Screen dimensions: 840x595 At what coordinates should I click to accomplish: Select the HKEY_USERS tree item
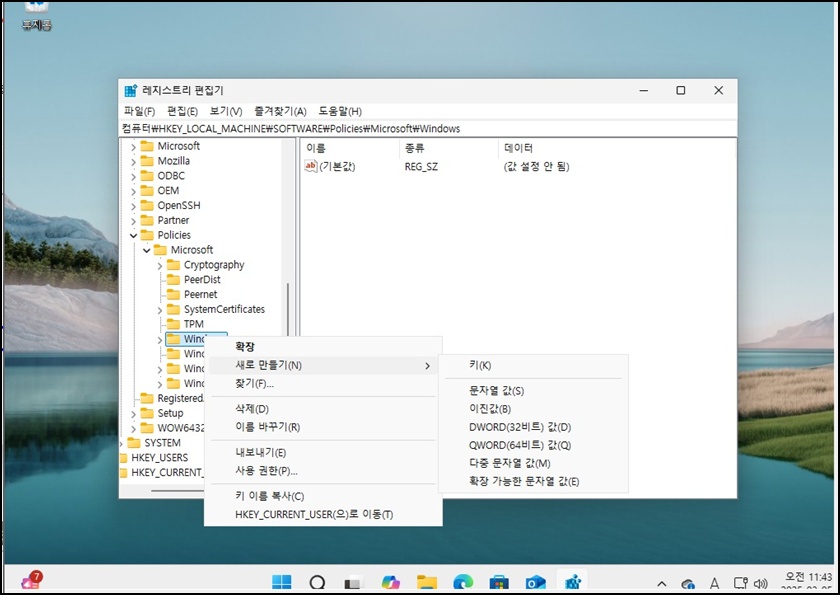pyautogui.click(x=160, y=458)
